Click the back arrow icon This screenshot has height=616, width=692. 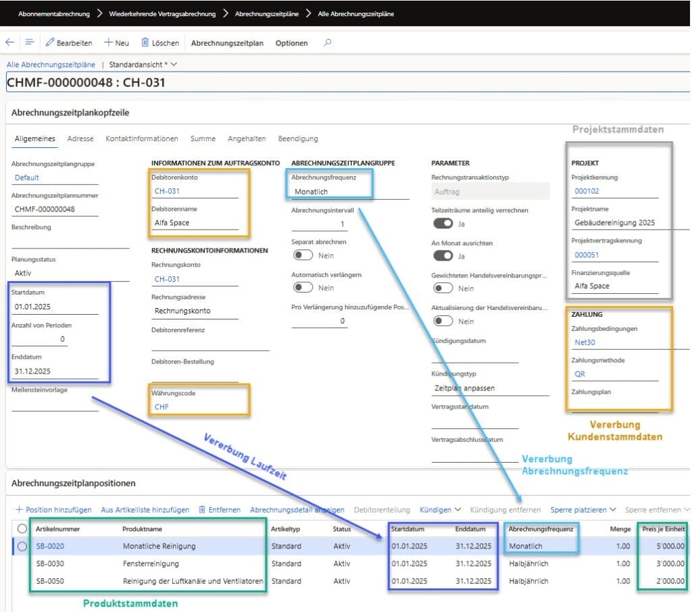coord(9,43)
